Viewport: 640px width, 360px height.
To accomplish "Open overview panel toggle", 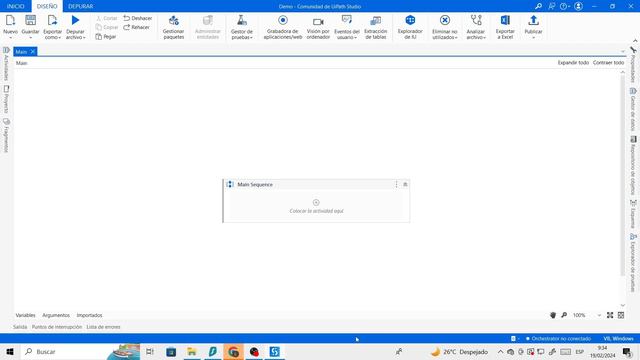I will click(621, 315).
